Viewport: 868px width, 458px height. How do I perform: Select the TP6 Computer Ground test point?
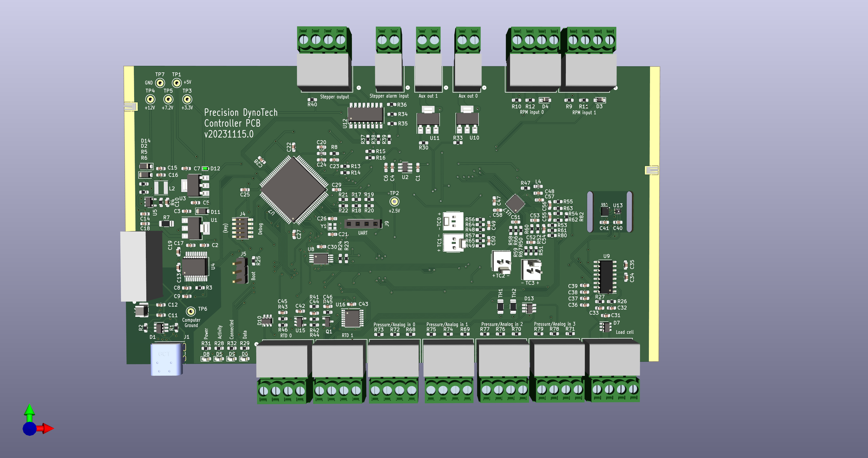pyautogui.click(x=191, y=311)
